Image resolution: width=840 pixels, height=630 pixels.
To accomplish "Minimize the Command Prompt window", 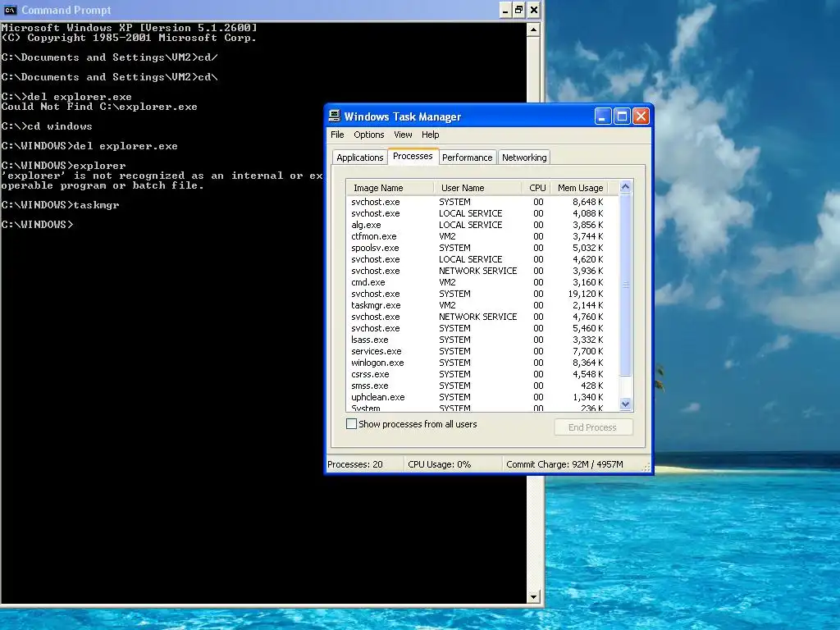I will (x=505, y=10).
